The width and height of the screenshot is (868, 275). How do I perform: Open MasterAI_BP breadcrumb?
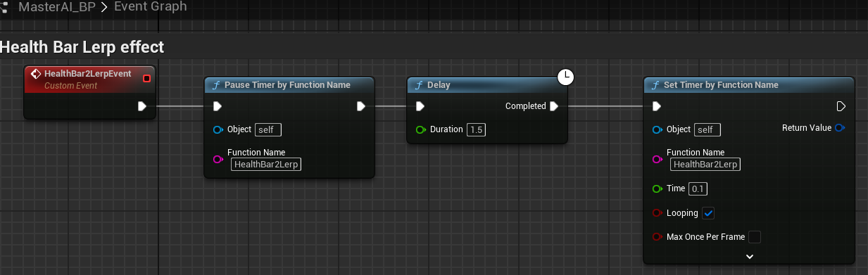57,8
